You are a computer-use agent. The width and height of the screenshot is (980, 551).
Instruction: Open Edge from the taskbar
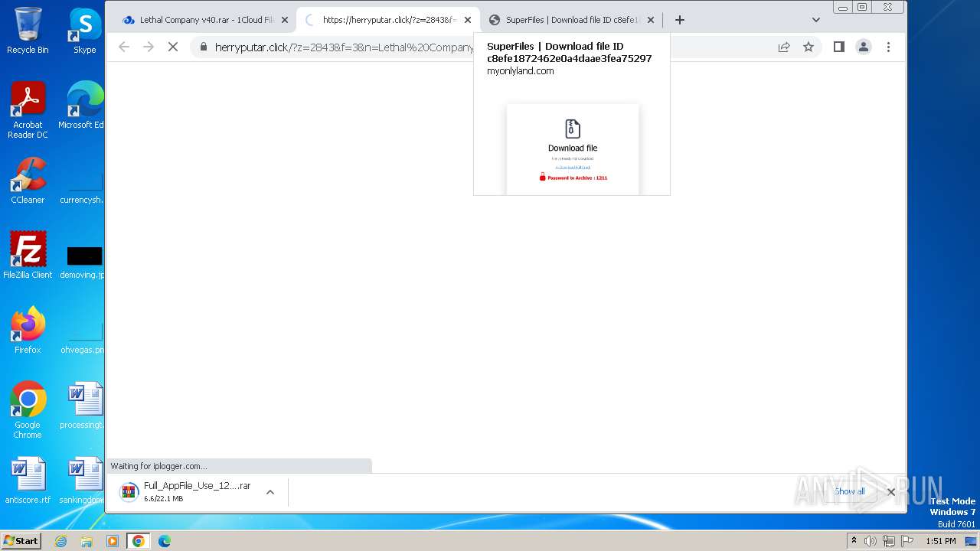(x=165, y=540)
